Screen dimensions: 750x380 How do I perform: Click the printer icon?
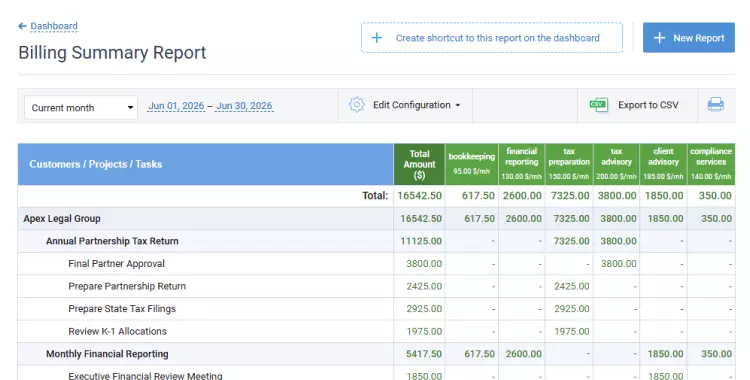[x=716, y=105]
